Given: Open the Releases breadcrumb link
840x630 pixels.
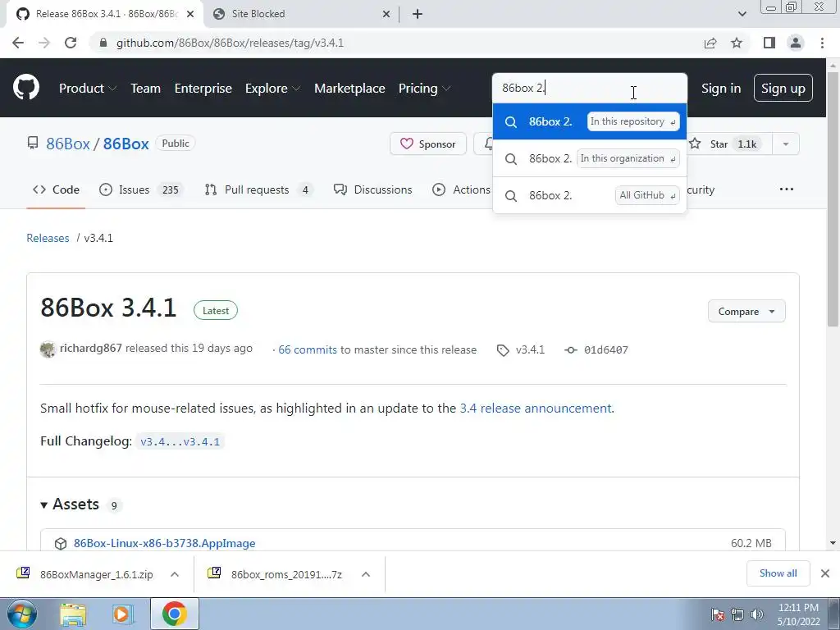Looking at the screenshot, I should pyautogui.click(x=48, y=239).
